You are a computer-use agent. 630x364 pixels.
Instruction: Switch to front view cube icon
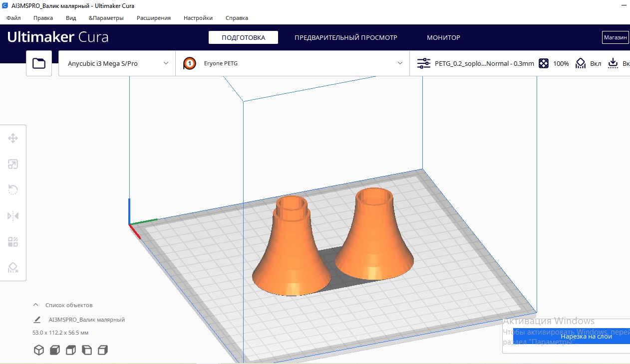pyautogui.click(x=55, y=350)
